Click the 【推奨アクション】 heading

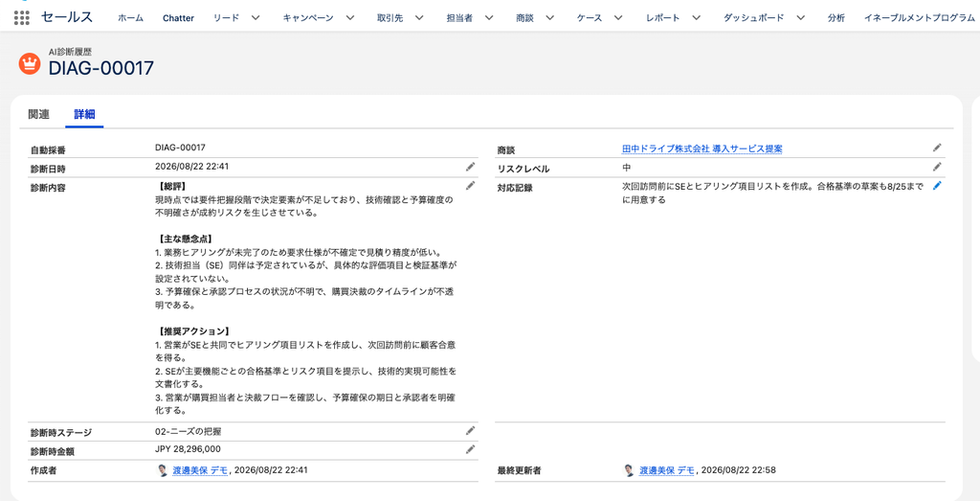pos(194,330)
